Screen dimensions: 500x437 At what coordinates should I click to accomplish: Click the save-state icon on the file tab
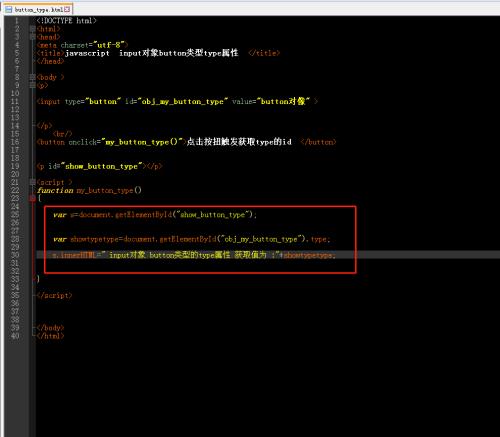[x=9, y=9]
